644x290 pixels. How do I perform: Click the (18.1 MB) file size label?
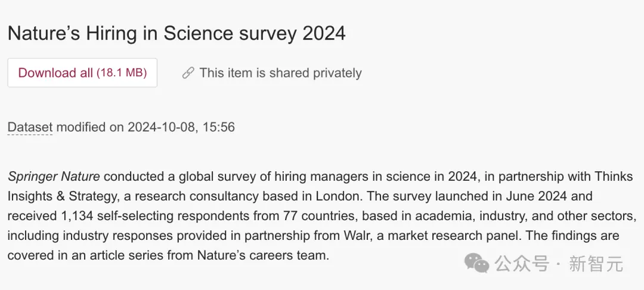(x=122, y=73)
